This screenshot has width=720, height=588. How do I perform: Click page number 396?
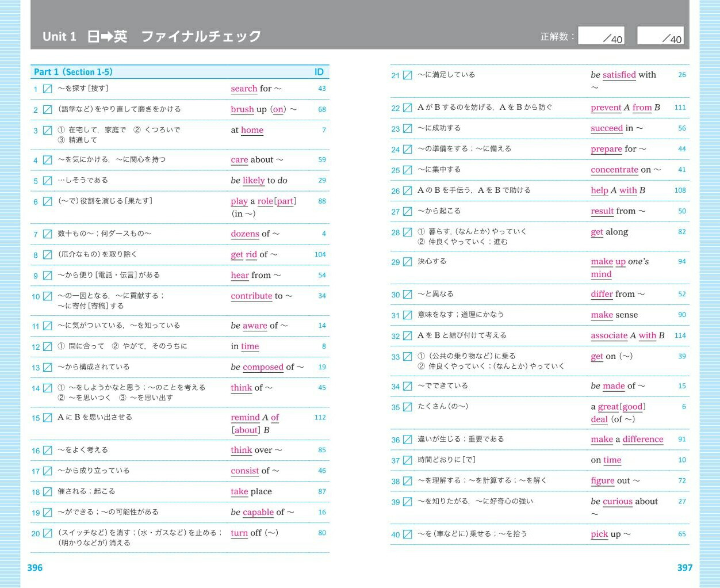click(x=35, y=568)
